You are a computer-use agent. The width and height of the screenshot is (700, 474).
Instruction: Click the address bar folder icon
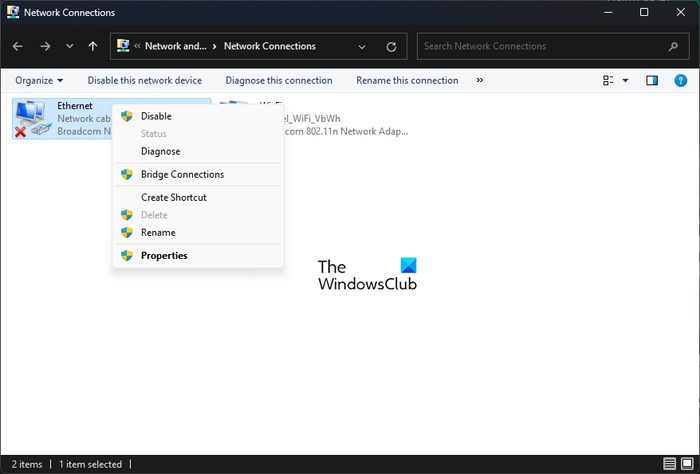point(123,46)
